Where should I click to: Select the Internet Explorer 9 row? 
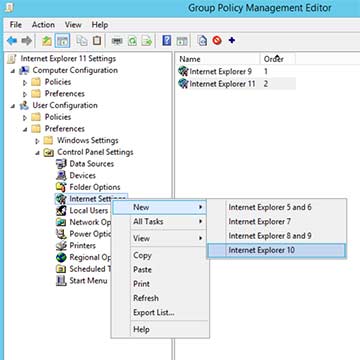click(x=236, y=71)
